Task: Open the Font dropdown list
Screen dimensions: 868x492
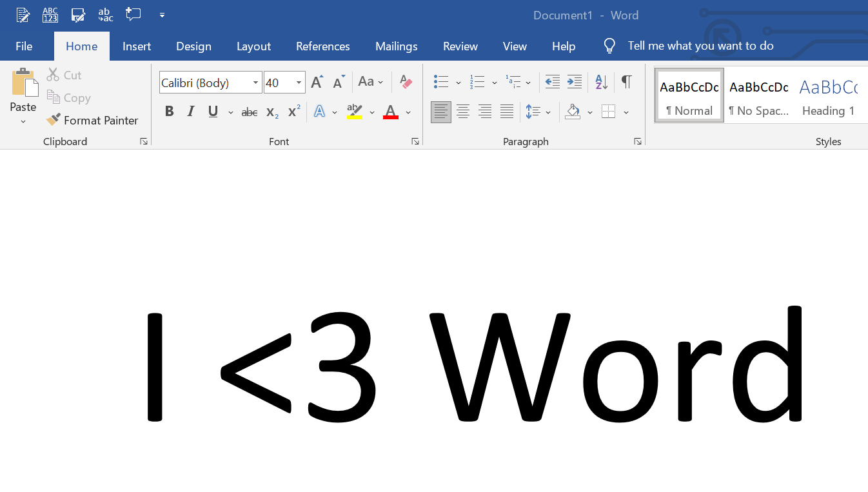Action: (255, 83)
